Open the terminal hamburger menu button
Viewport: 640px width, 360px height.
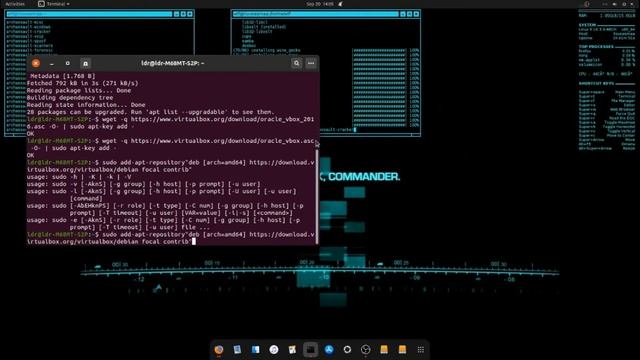click(311, 63)
